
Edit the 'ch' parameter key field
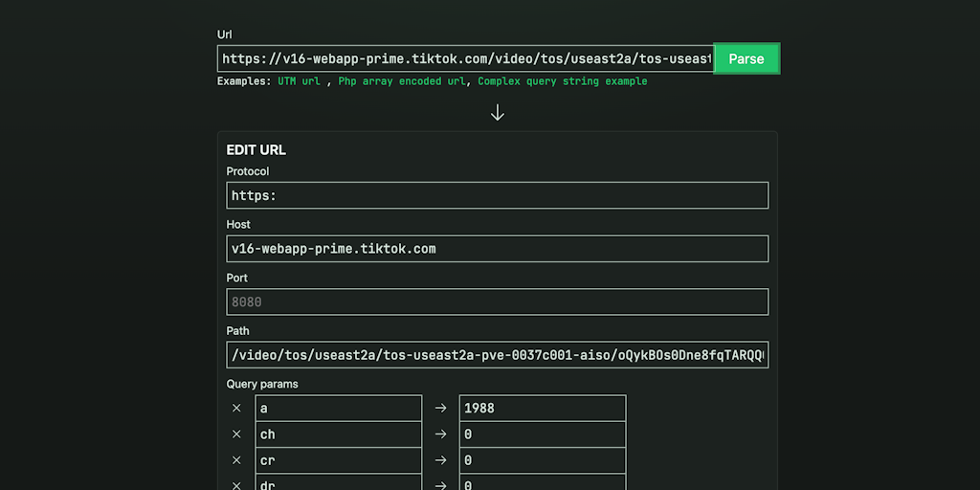(x=339, y=434)
